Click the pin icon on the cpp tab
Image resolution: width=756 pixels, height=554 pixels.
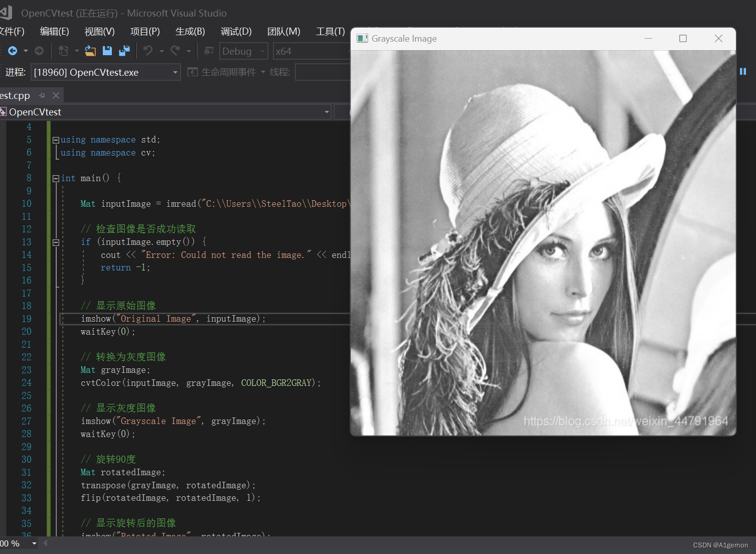42,95
